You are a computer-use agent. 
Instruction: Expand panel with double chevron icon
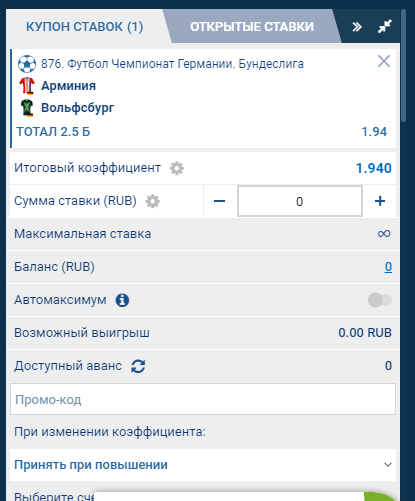click(x=357, y=27)
